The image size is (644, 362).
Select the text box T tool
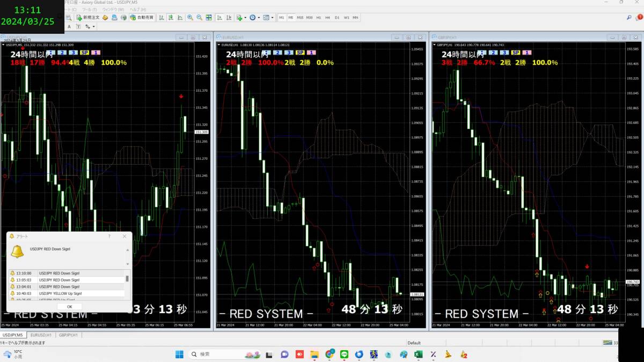pos(78,26)
